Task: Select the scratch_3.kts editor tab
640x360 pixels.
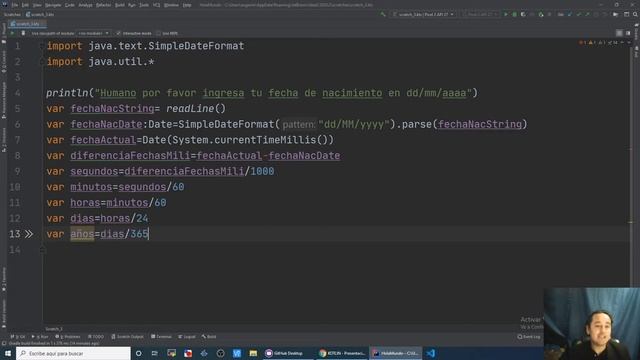Action: click(26, 24)
